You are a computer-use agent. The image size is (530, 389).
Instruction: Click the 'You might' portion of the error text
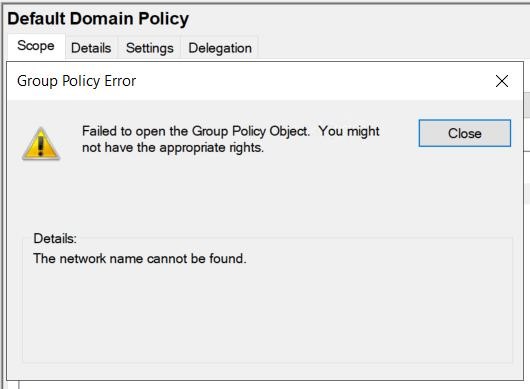(x=349, y=131)
